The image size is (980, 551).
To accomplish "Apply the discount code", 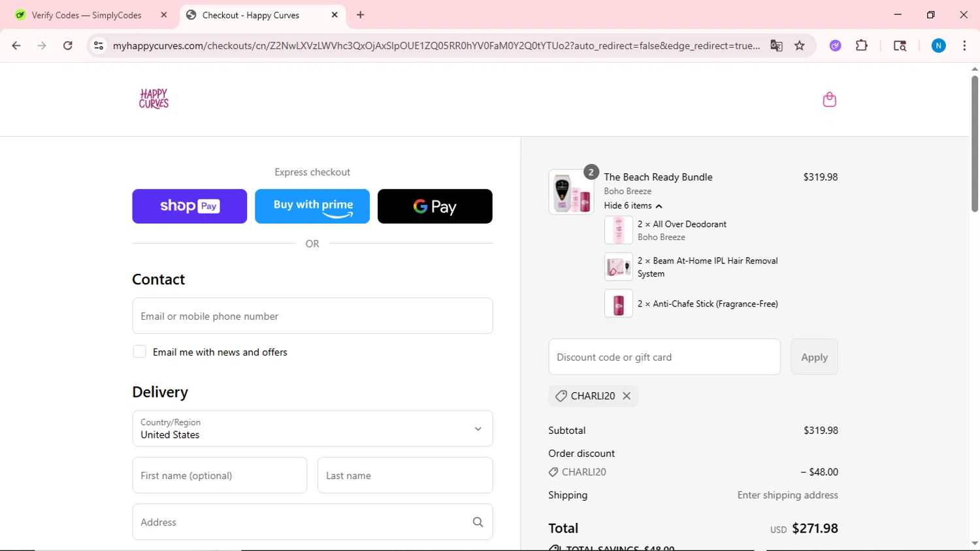I will point(814,357).
